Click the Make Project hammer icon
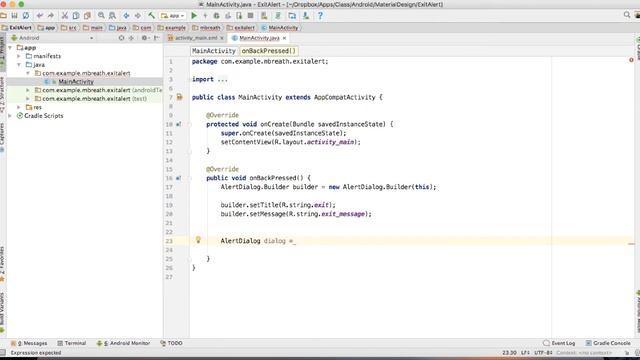 click(x=151, y=16)
